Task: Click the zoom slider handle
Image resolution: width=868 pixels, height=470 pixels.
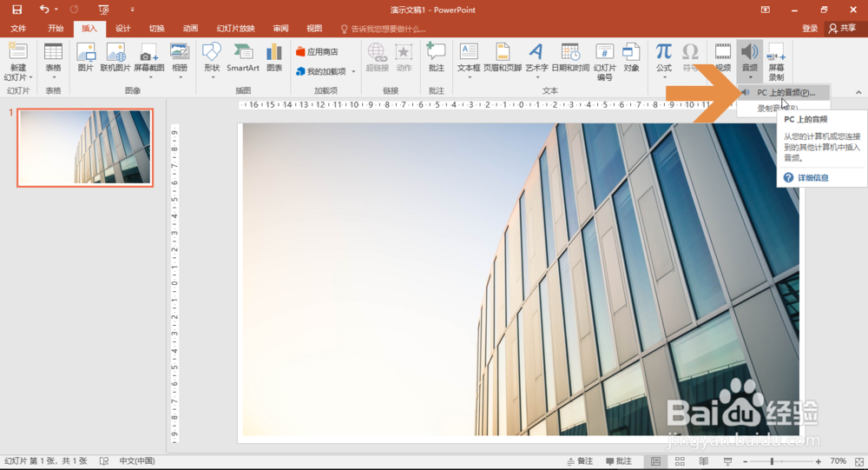Action: click(772, 461)
